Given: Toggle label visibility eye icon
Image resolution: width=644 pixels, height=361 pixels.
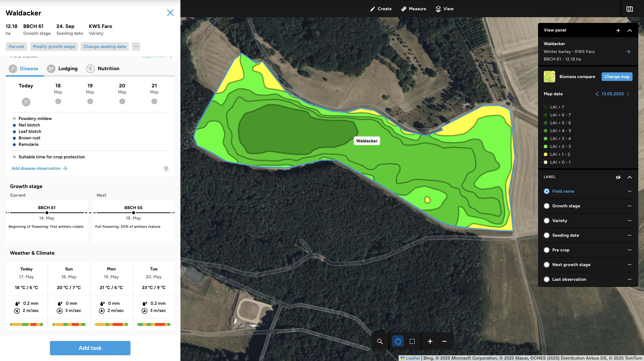Looking at the screenshot, I should point(618,177).
